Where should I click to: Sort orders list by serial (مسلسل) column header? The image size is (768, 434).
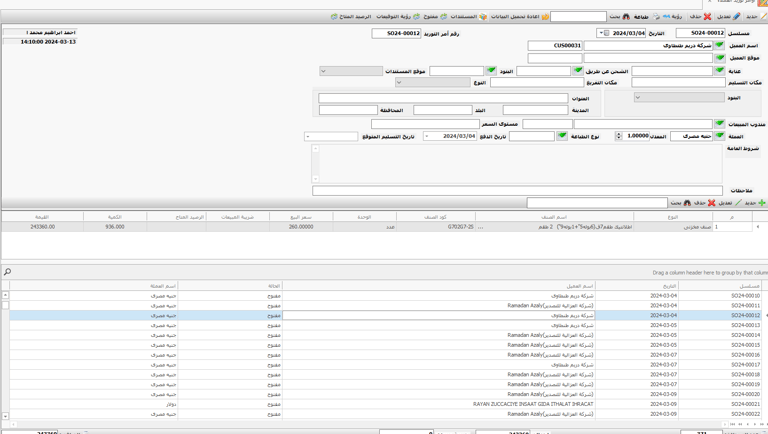(720, 286)
